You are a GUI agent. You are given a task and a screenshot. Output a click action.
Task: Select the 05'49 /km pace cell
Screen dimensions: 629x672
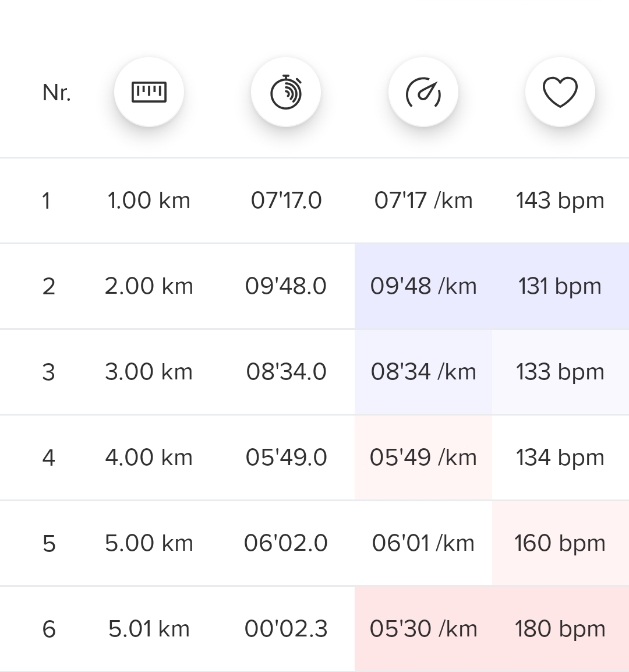pyautogui.click(x=423, y=458)
